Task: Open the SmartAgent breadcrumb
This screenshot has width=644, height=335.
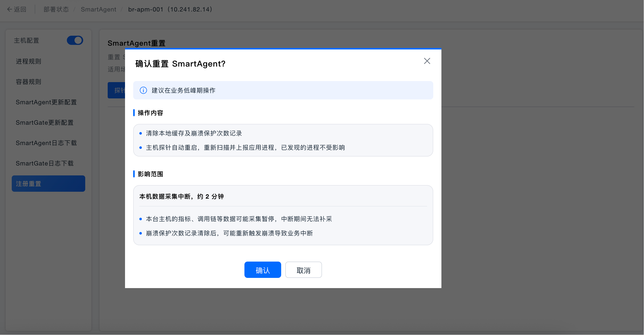Action: click(98, 9)
